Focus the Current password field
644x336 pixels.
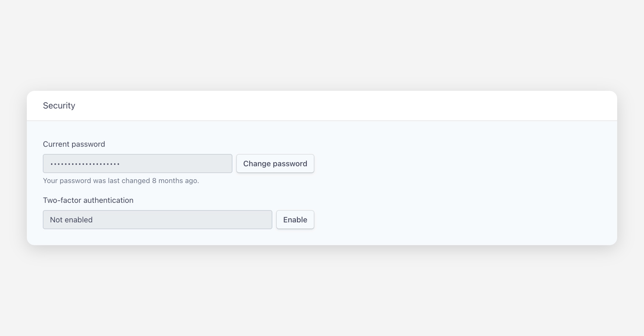(x=137, y=163)
